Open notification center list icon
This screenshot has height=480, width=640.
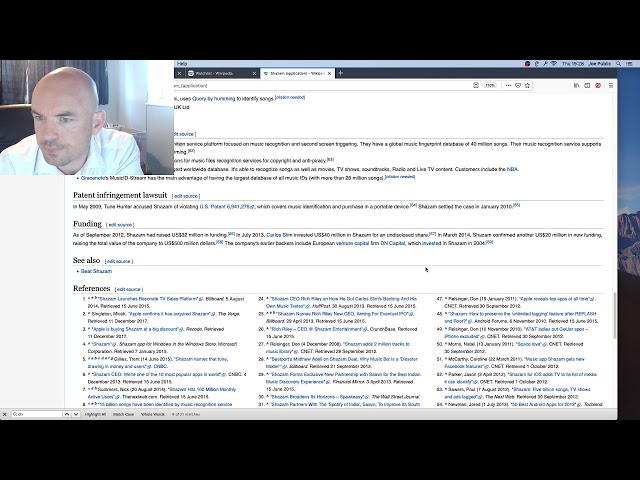(x=629, y=64)
